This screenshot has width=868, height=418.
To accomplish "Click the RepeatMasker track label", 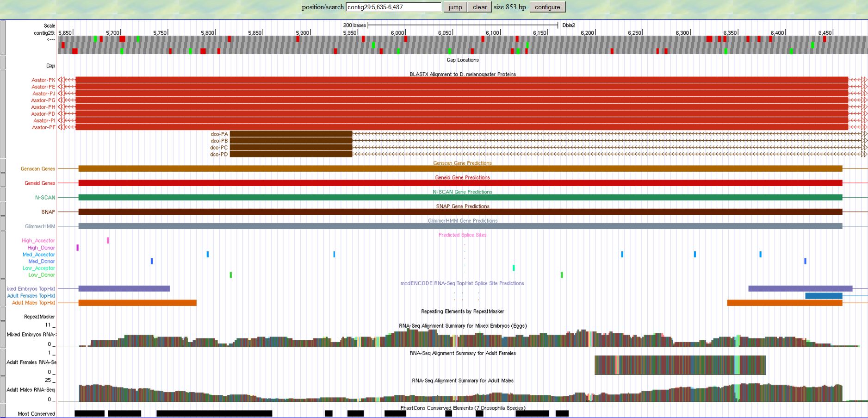I will tap(39, 317).
